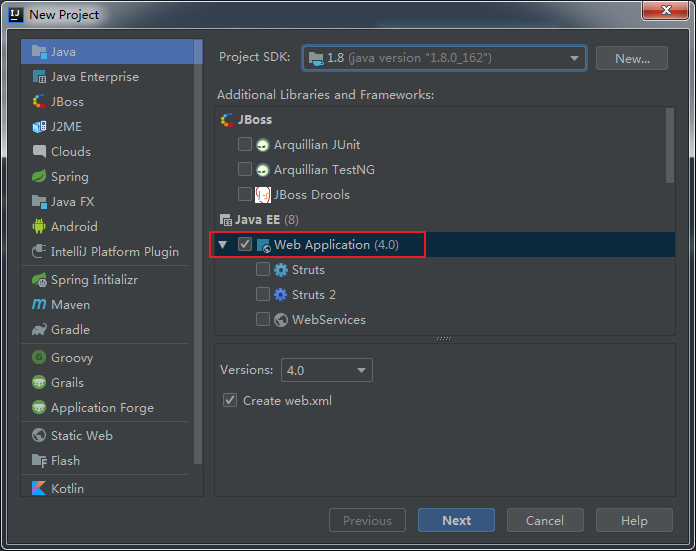Select the Maven project type label
Viewport: 696px width, 551px height.
[71, 305]
